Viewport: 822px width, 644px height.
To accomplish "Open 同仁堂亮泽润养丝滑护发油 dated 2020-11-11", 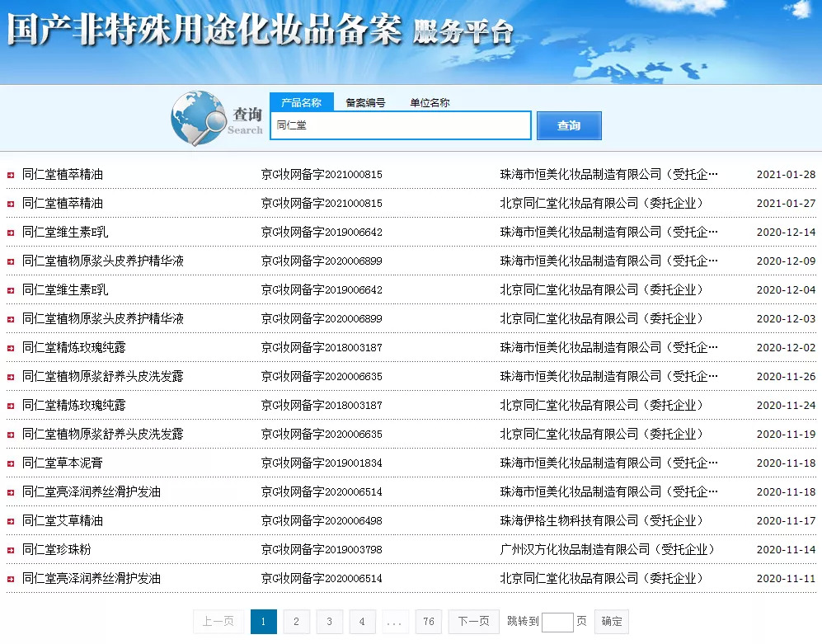I will [92, 579].
